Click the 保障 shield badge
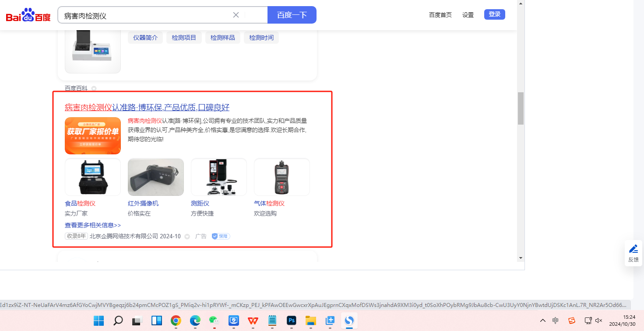This screenshot has width=644, height=331. 221,236
